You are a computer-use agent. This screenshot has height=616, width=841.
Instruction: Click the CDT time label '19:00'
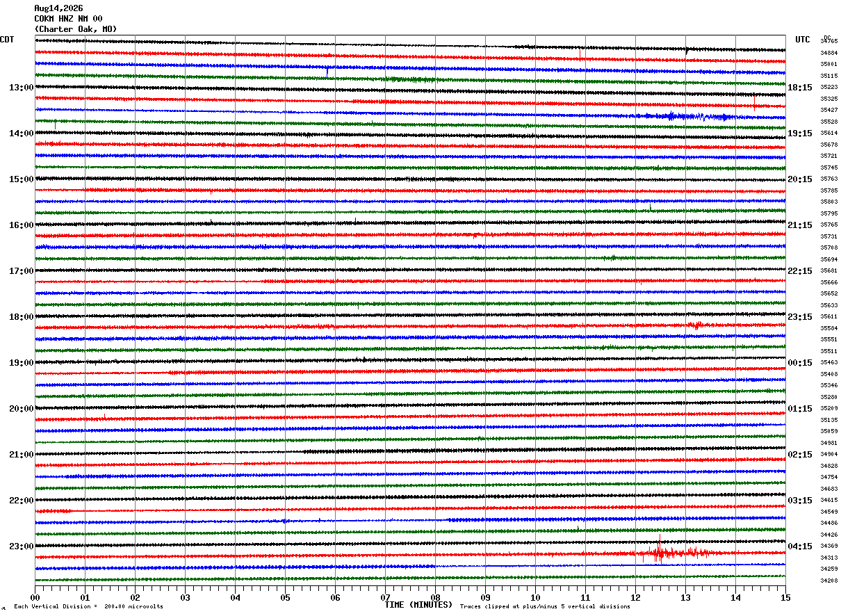21,363
